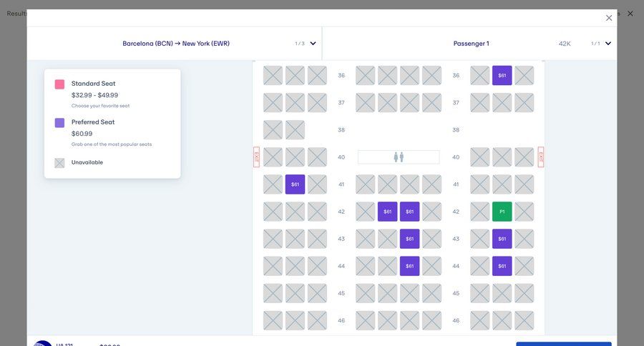Click the left-side EXIT marker

(x=256, y=157)
